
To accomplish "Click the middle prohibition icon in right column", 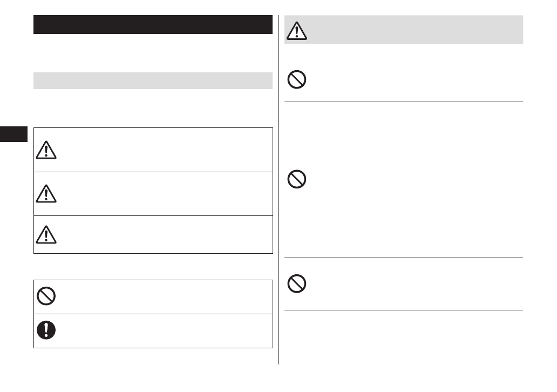I will pyautogui.click(x=297, y=179).
